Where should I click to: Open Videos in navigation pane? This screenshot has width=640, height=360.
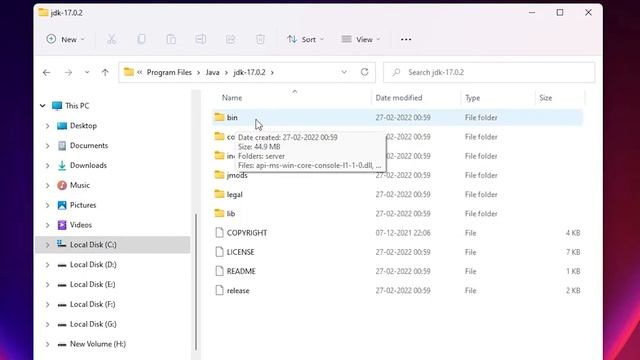click(x=81, y=225)
